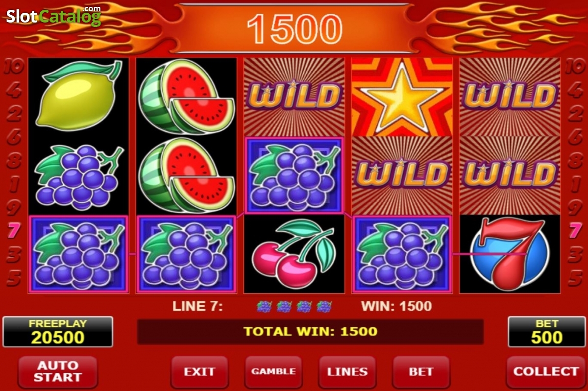Exit the game with EXIT button
The height and width of the screenshot is (391, 588).
(199, 372)
